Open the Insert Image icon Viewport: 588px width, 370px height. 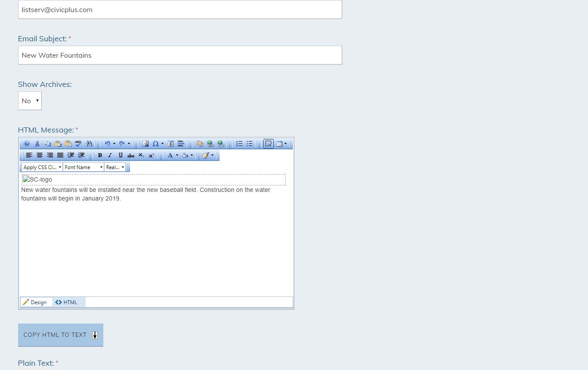[145, 144]
